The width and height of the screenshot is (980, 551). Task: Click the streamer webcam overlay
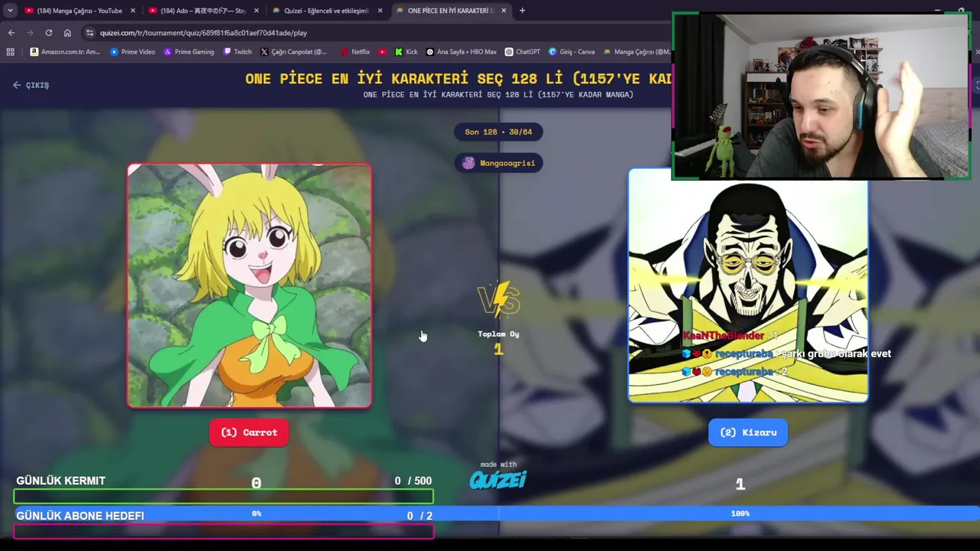(821, 96)
